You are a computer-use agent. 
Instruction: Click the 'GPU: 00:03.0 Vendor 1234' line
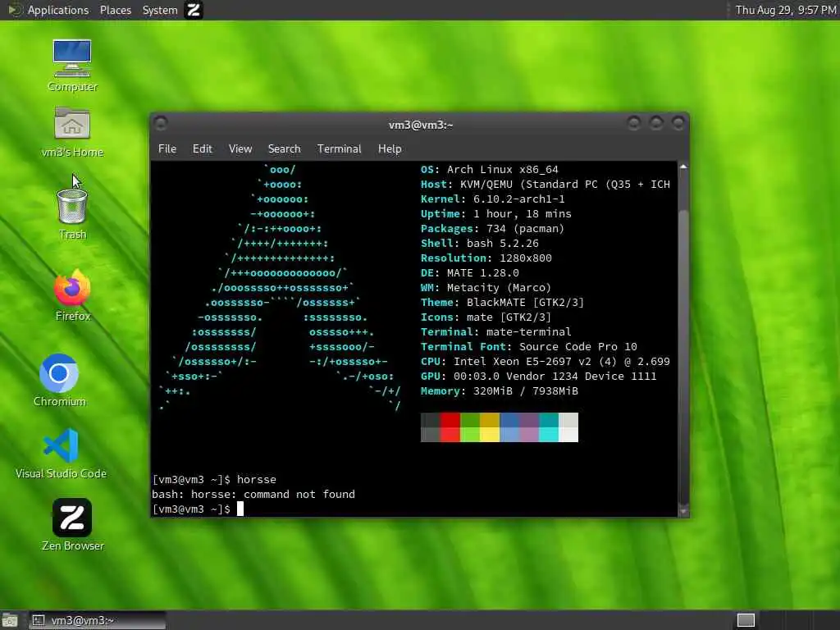538,376
